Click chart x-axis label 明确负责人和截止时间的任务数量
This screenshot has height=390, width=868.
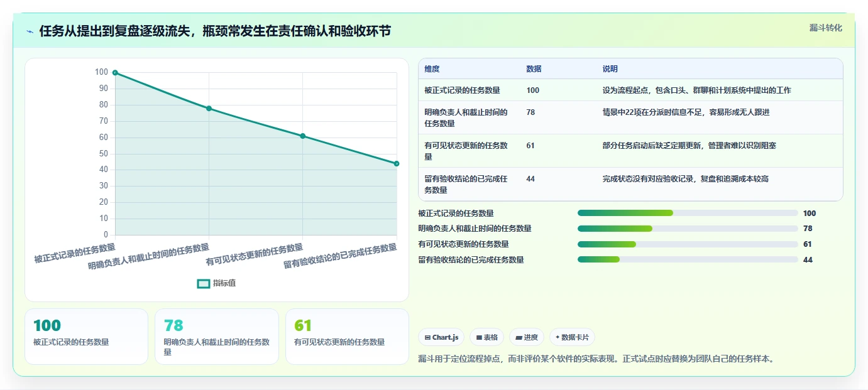tap(149, 257)
